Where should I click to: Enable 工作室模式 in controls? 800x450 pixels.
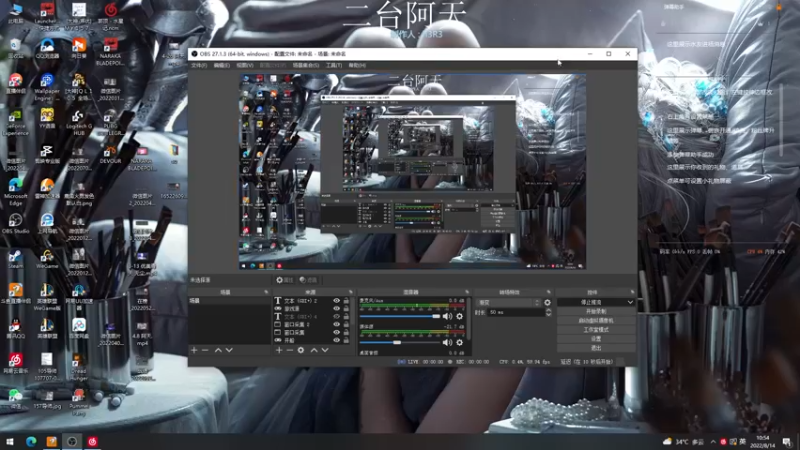coord(596,330)
